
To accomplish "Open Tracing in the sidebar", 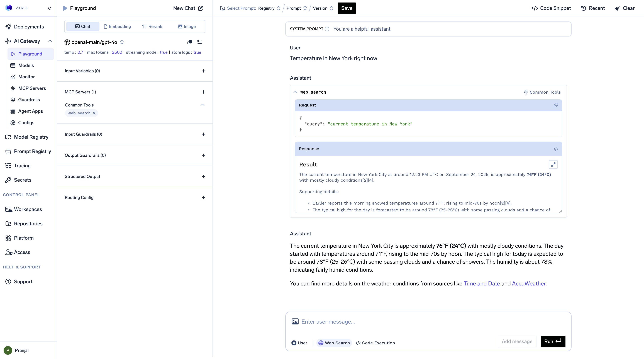I will click(x=22, y=166).
